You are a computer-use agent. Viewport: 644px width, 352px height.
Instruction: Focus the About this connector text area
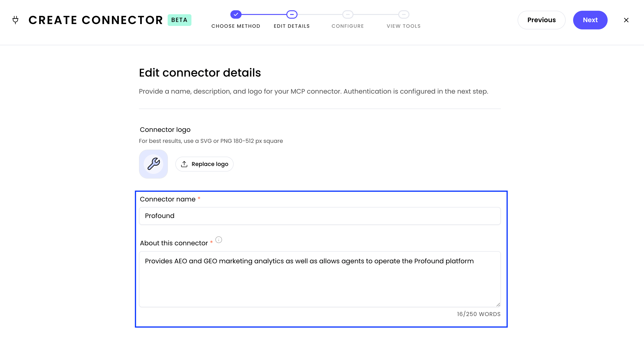click(x=320, y=279)
